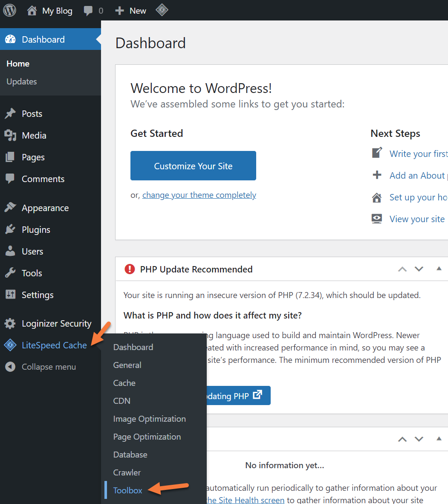Open Posts via the pushpin icon
Screen dimensions: 448x504
click(10, 114)
